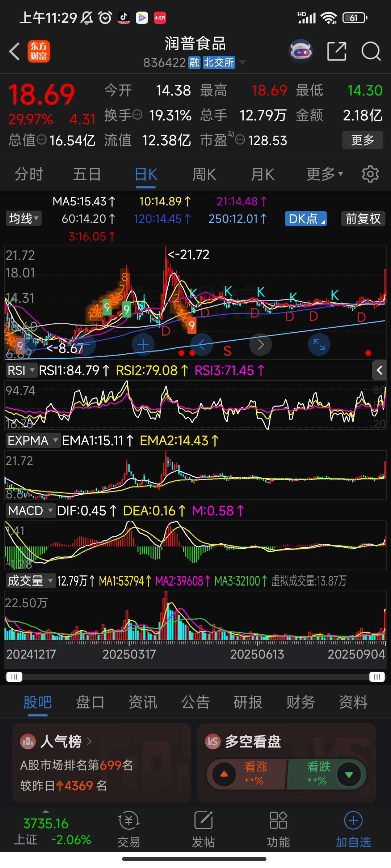Open 上证 index 3735.16 quote
This screenshot has width=391, height=868.
tap(52, 831)
